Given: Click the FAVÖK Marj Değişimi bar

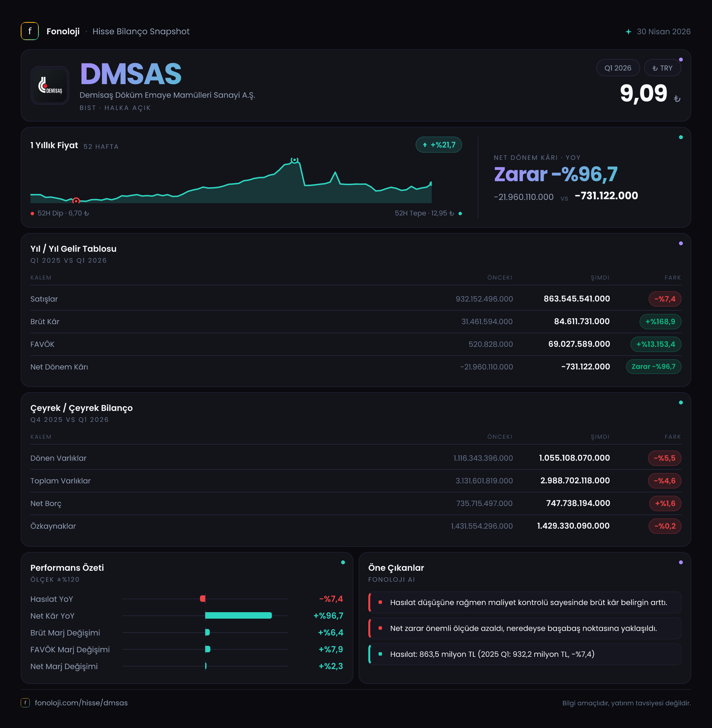Looking at the screenshot, I should tap(208, 649).
